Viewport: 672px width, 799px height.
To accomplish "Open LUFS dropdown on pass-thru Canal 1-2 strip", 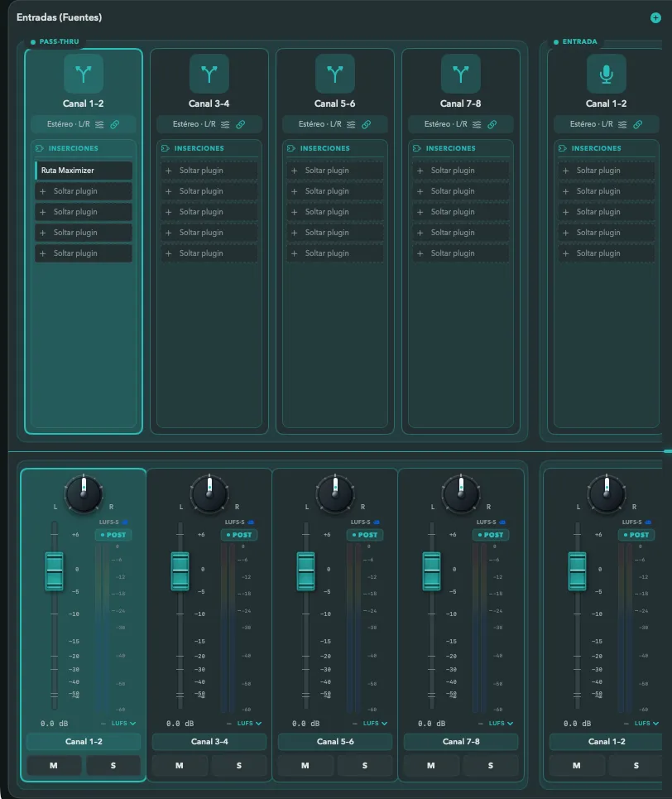I will click(x=124, y=724).
